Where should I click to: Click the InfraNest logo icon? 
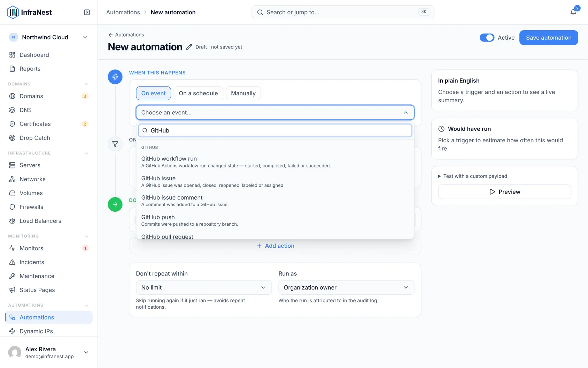pyautogui.click(x=13, y=12)
